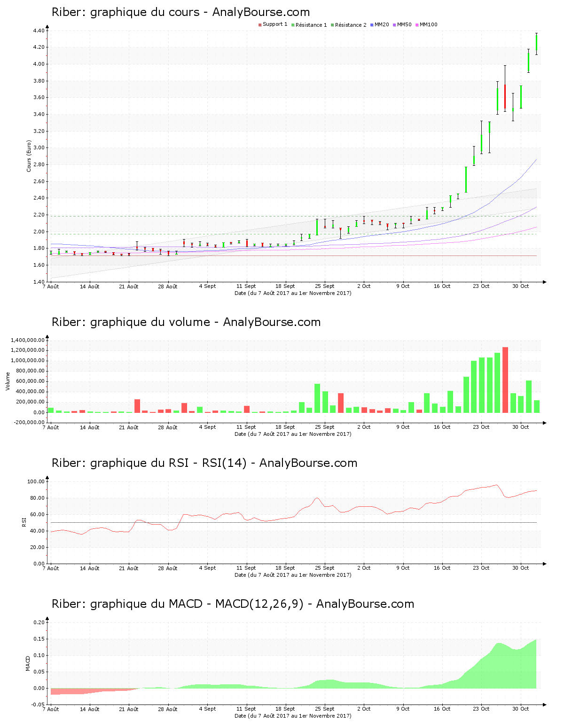The height and width of the screenshot is (728, 564).
Task: Click the 'Cours (Euro)' vertical axis label
Action: (29, 156)
